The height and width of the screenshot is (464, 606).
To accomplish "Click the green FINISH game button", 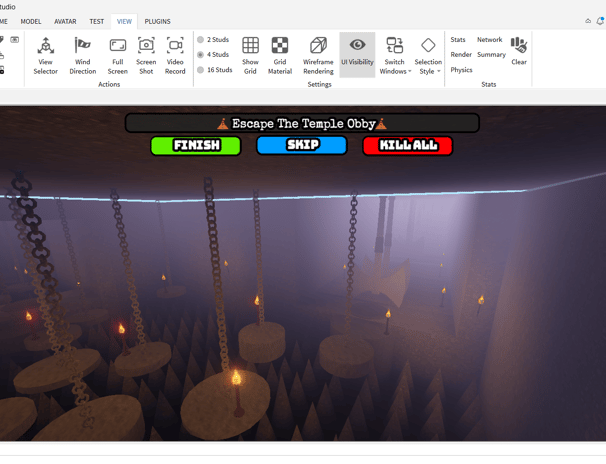I will (x=196, y=146).
